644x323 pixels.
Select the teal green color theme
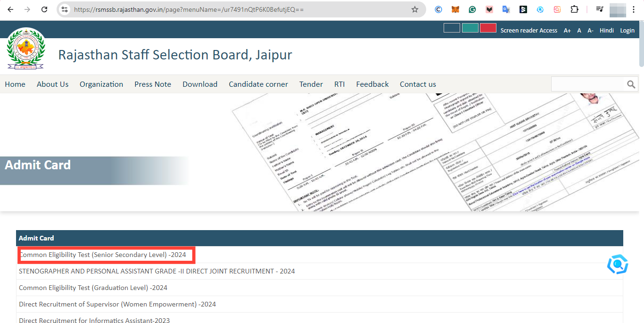pyautogui.click(x=470, y=28)
